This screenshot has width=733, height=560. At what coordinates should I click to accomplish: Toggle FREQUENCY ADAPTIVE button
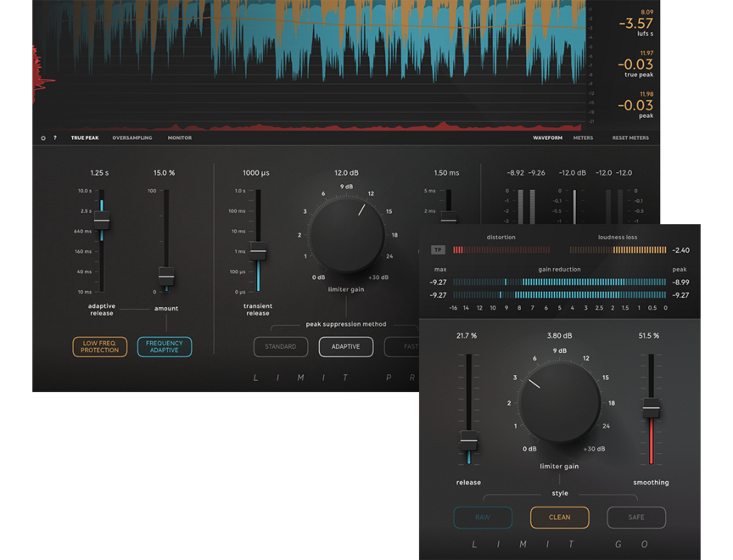(164, 347)
